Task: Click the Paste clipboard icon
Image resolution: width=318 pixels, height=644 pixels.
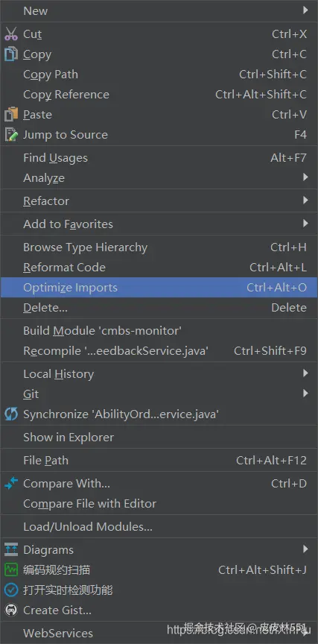Action: click(11, 115)
